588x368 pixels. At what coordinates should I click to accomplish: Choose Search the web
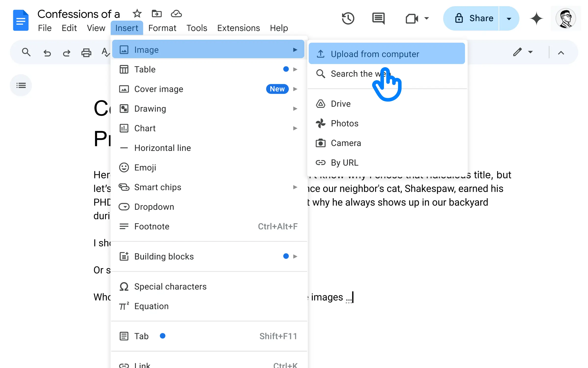pyautogui.click(x=387, y=74)
